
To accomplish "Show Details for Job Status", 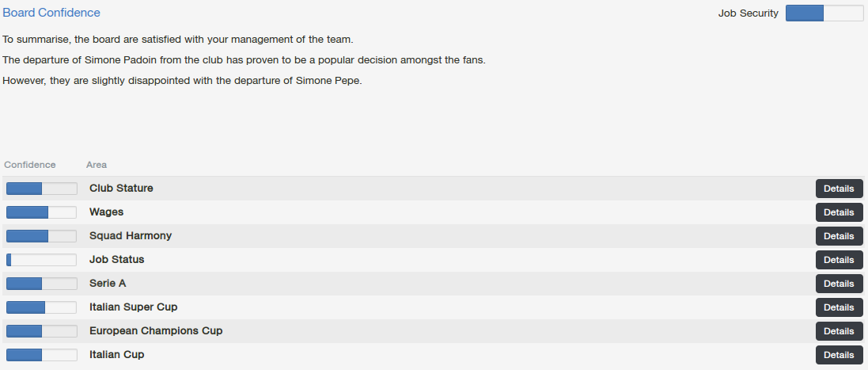I will 839,260.
